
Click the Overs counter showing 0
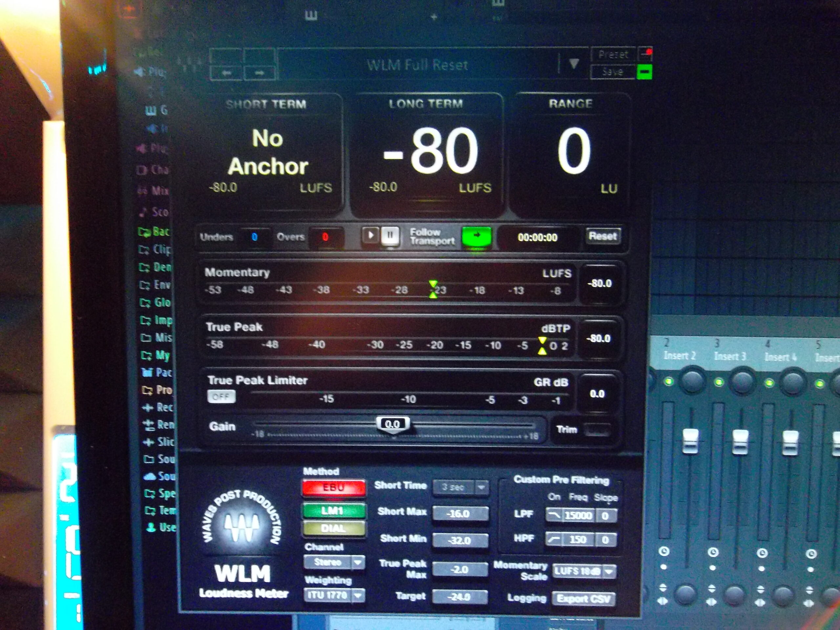point(325,237)
